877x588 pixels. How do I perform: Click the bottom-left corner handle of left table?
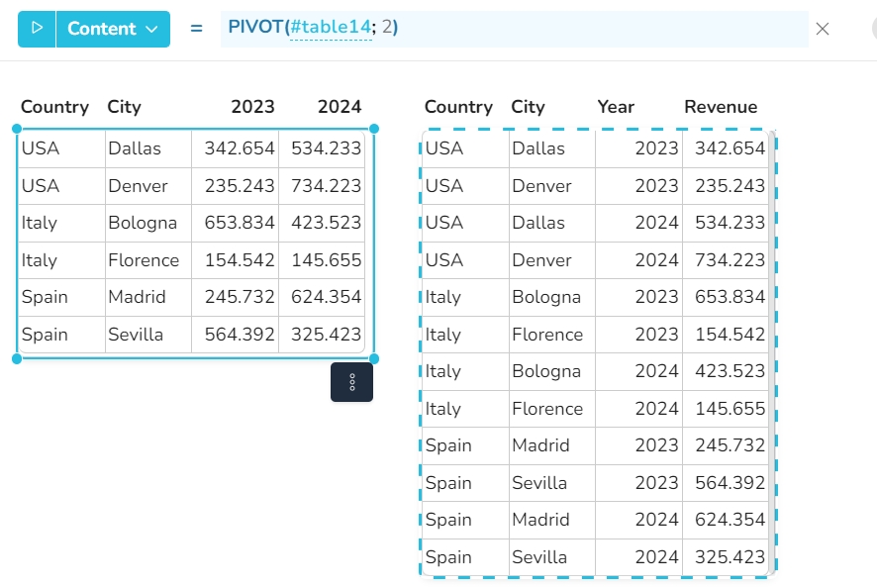(x=17, y=358)
